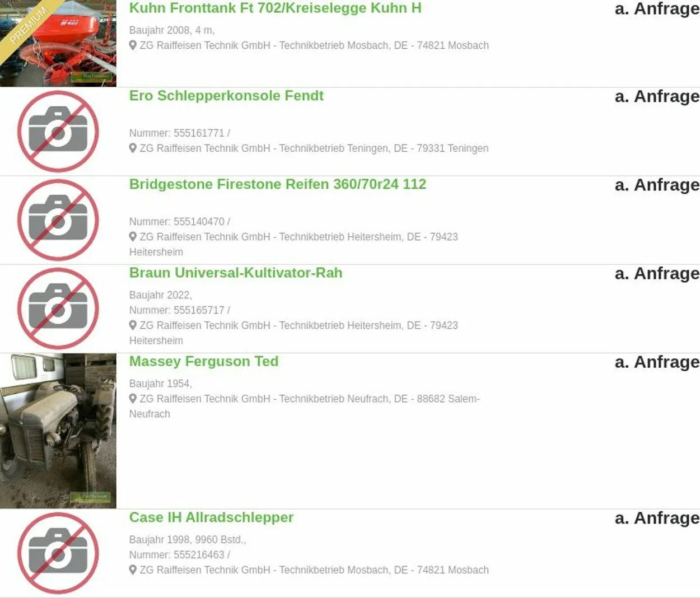Open the Case IH Allradschlepper listing title

(x=211, y=517)
